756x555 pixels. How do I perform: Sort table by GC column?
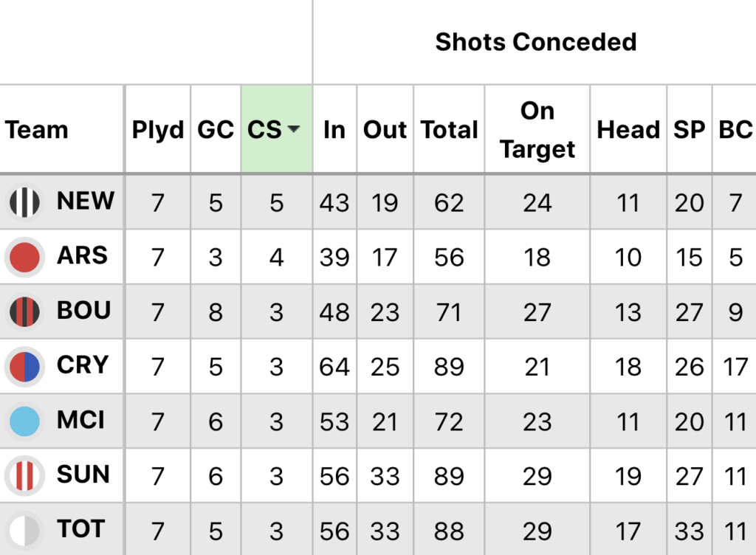coord(216,130)
